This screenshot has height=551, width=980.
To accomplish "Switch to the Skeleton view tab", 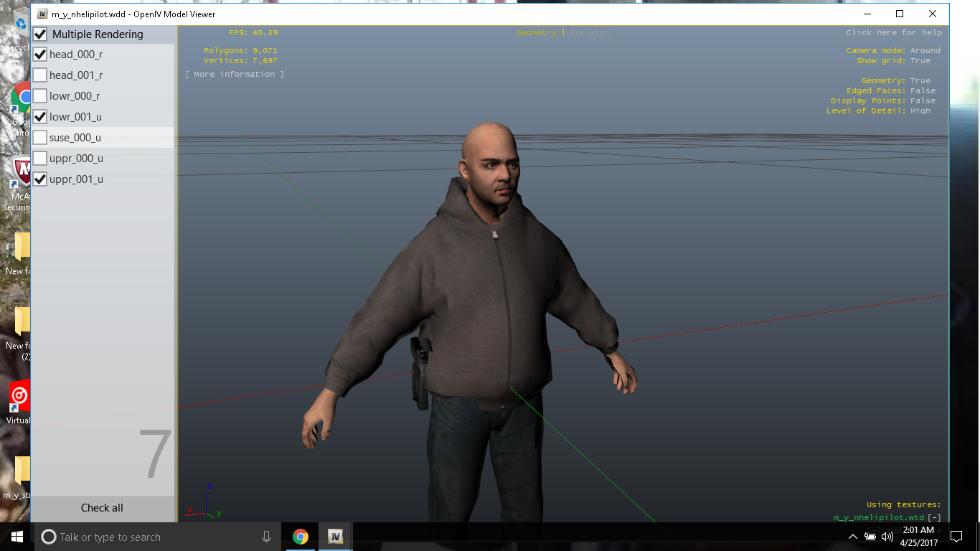I will point(590,33).
